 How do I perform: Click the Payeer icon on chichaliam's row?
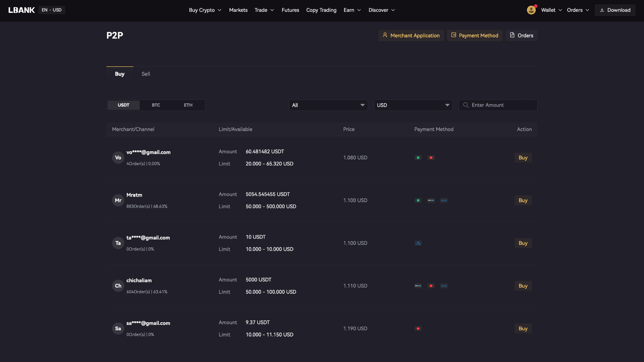click(418, 286)
